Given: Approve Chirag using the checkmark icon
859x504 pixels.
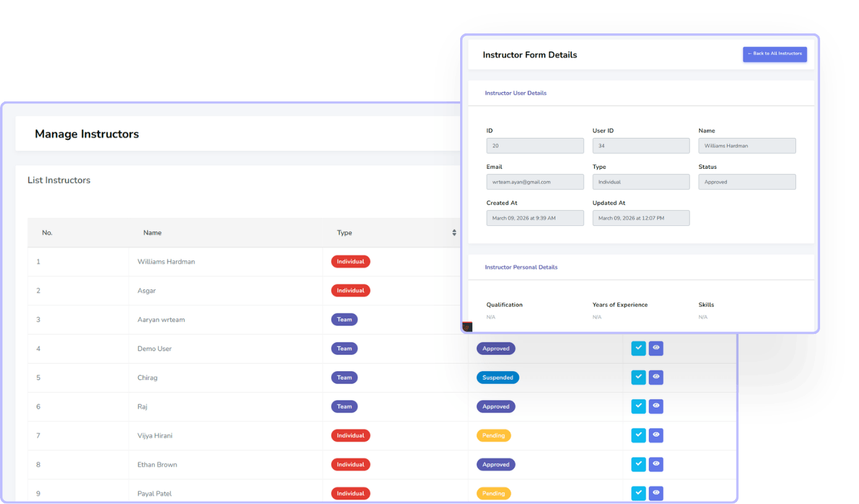Looking at the screenshot, I should pyautogui.click(x=638, y=377).
